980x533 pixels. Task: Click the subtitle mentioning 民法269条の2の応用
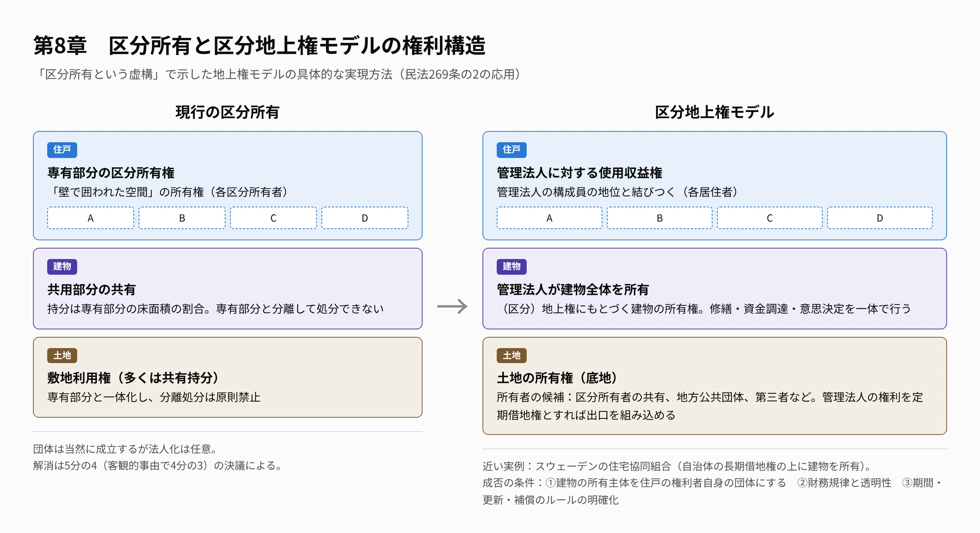point(279,74)
